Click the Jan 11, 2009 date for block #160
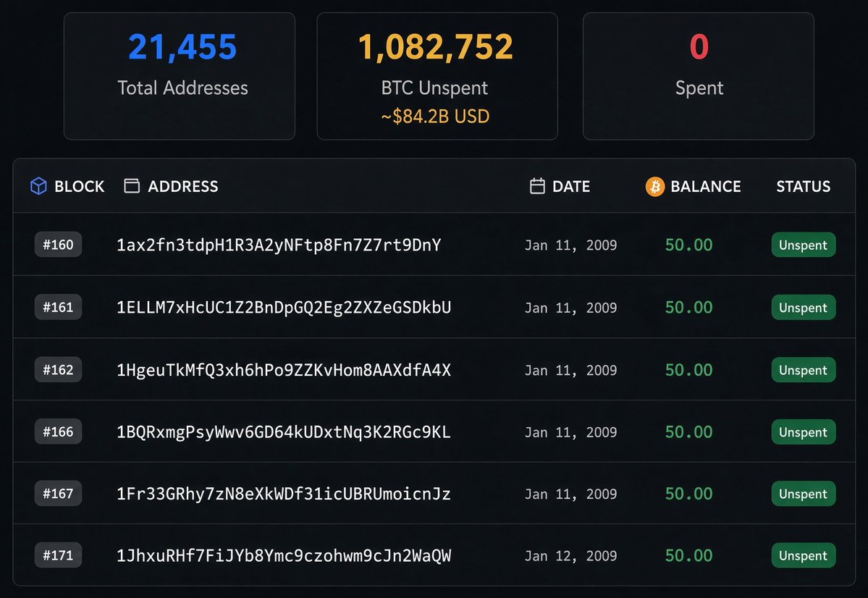This screenshot has height=598, width=868. pyautogui.click(x=570, y=245)
